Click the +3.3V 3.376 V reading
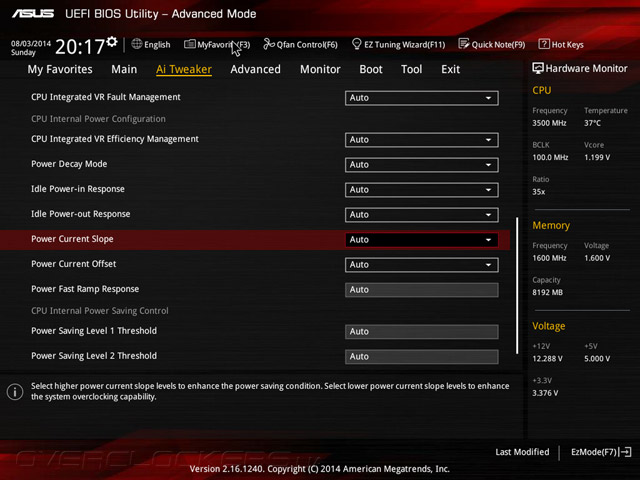Screen dimensions: 640x480 coord(545,393)
